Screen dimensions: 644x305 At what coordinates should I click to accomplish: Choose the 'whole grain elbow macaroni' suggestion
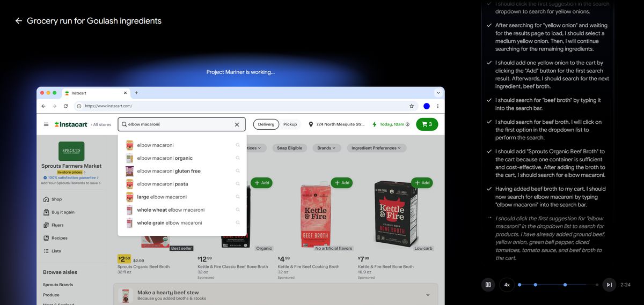pyautogui.click(x=182, y=223)
